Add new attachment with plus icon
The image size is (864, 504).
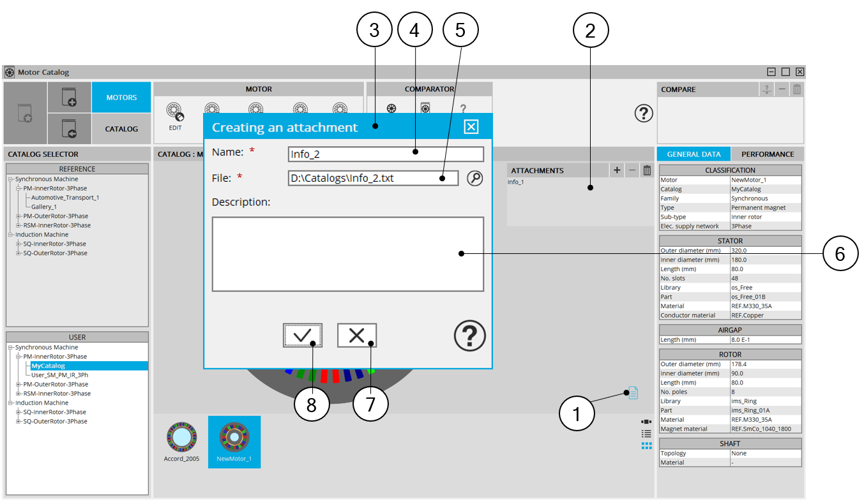617,170
